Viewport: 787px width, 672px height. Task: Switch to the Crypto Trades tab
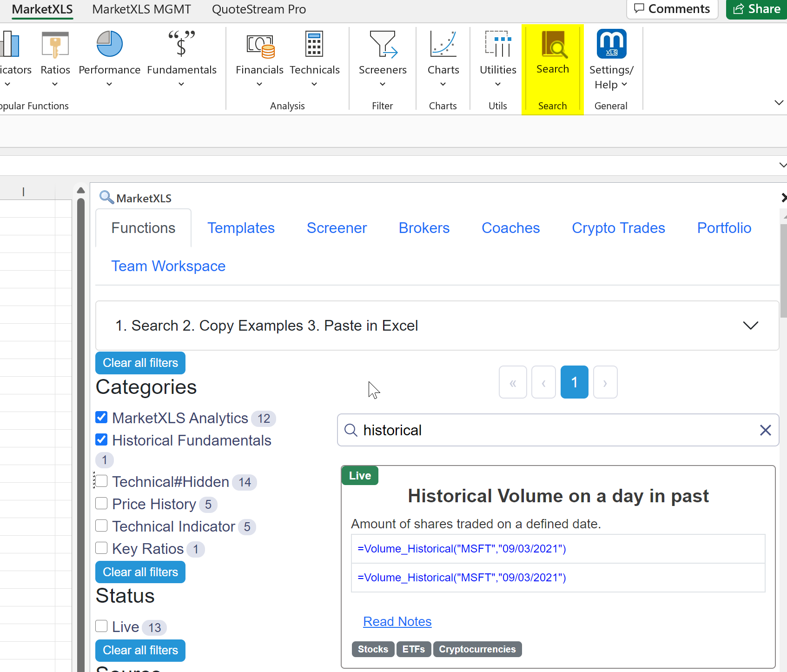coord(618,228)
